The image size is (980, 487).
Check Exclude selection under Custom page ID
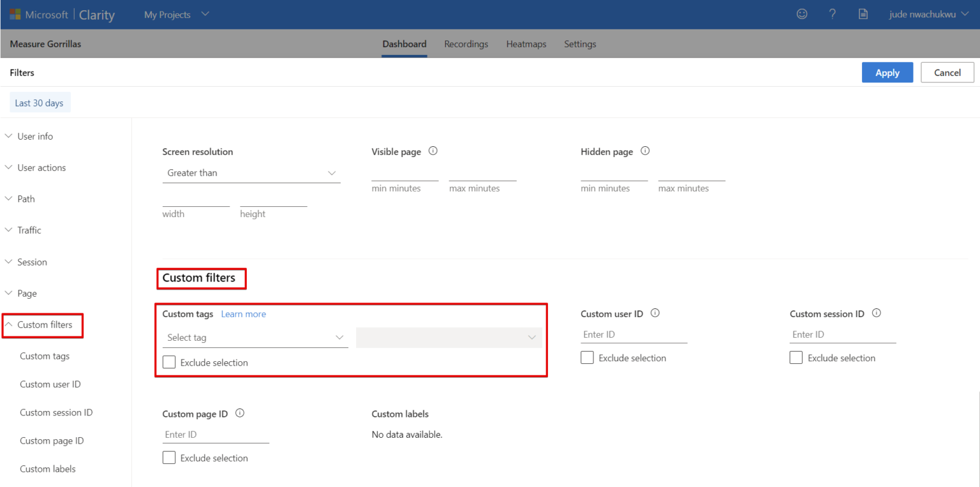point(169,458)
